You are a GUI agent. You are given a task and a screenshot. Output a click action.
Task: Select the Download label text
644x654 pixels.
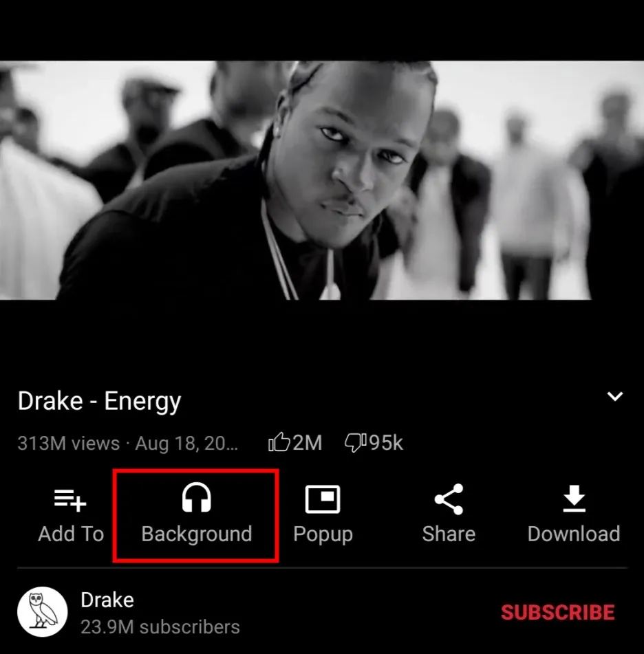coord(574,534)
